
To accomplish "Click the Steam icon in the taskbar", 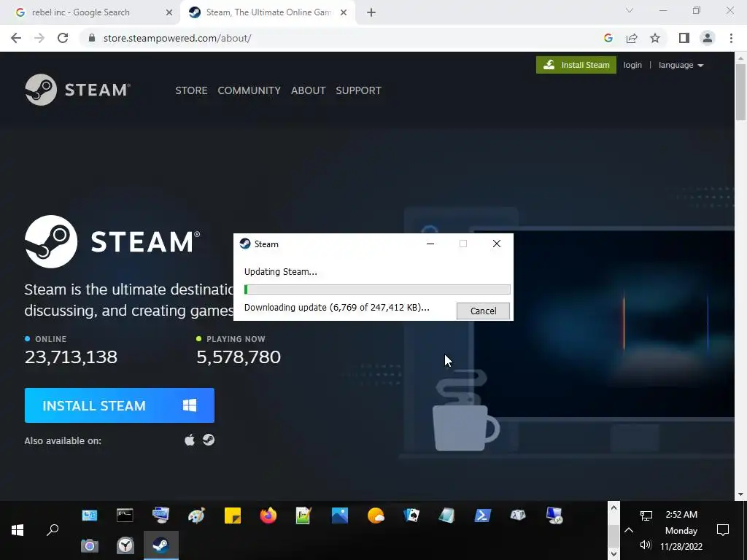I will tap(160, 545).
